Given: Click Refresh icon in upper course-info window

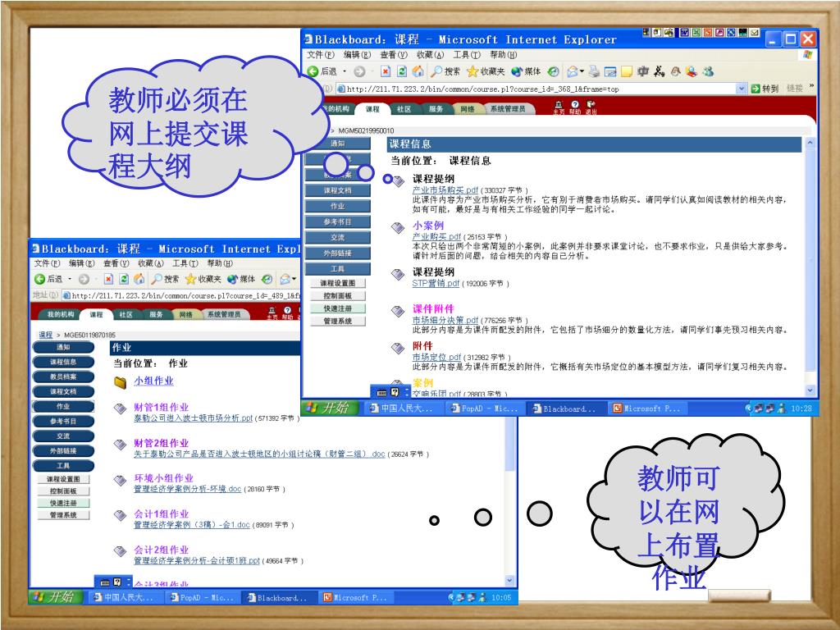Looking at the screenshot, I should [402, 71].
